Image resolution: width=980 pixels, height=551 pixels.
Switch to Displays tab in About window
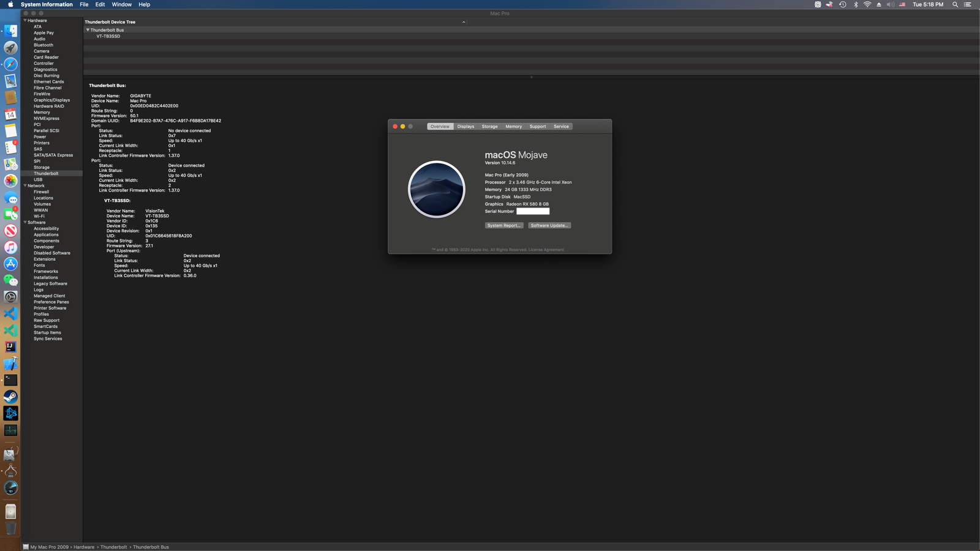click(x=466, y=127)
